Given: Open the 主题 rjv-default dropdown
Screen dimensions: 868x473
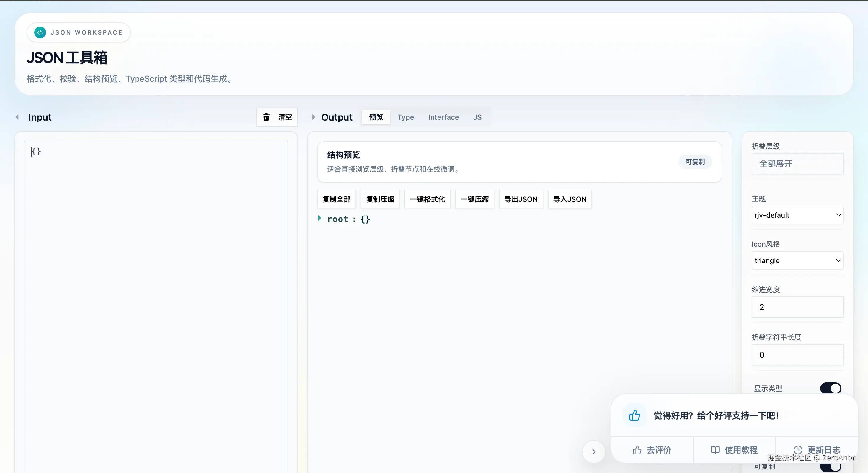Looking at the screenshot, I should (x=797, y=215).
